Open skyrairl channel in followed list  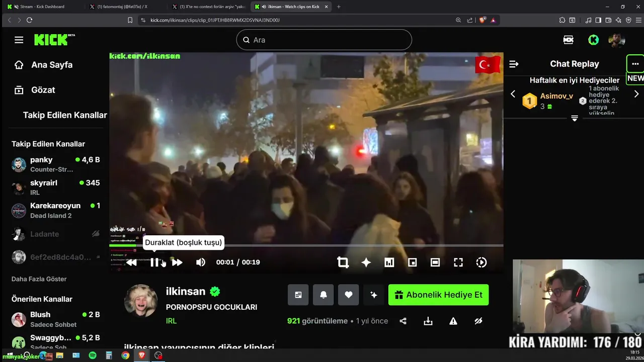coord(55,188)
